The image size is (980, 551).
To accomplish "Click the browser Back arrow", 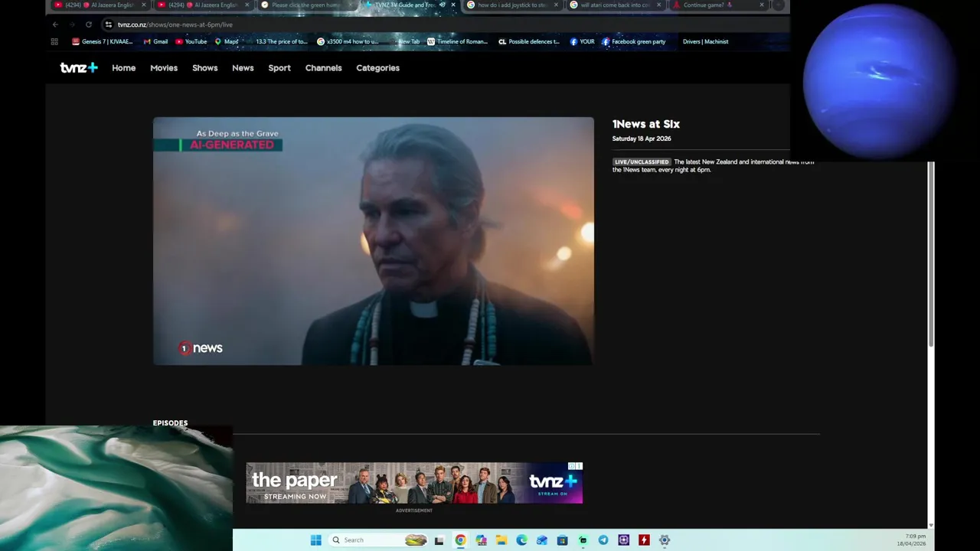I will [x=55, y=24].
